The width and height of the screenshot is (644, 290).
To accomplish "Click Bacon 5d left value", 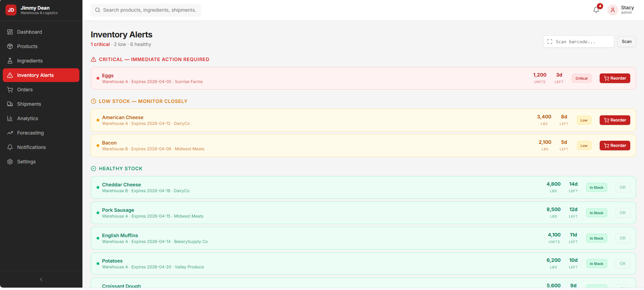I will [564, 142].
